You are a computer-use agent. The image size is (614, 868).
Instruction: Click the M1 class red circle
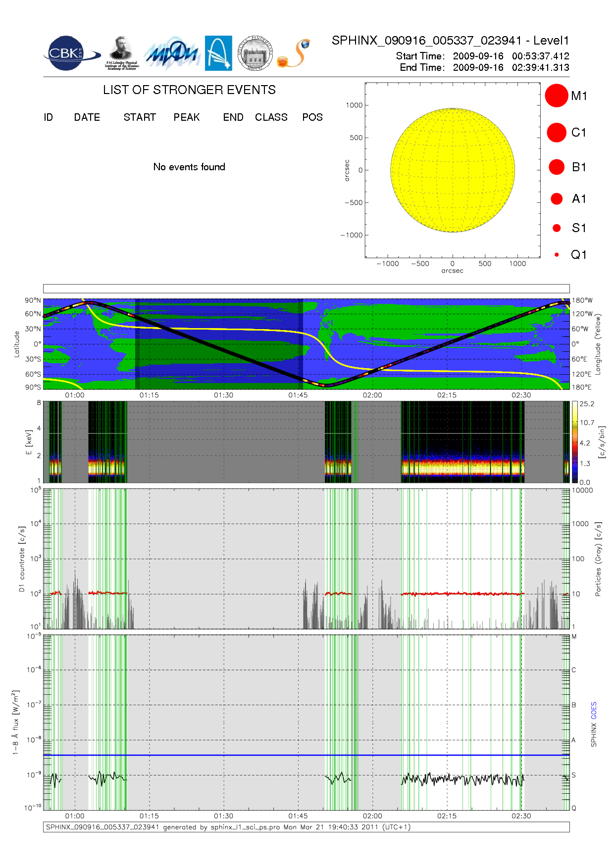pyautogui.click(x=556, y=96)
